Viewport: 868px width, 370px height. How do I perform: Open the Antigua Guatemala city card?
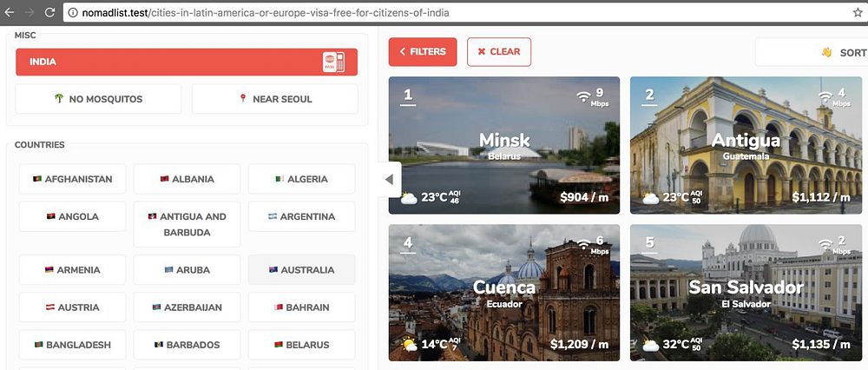[x=746, y=145]
